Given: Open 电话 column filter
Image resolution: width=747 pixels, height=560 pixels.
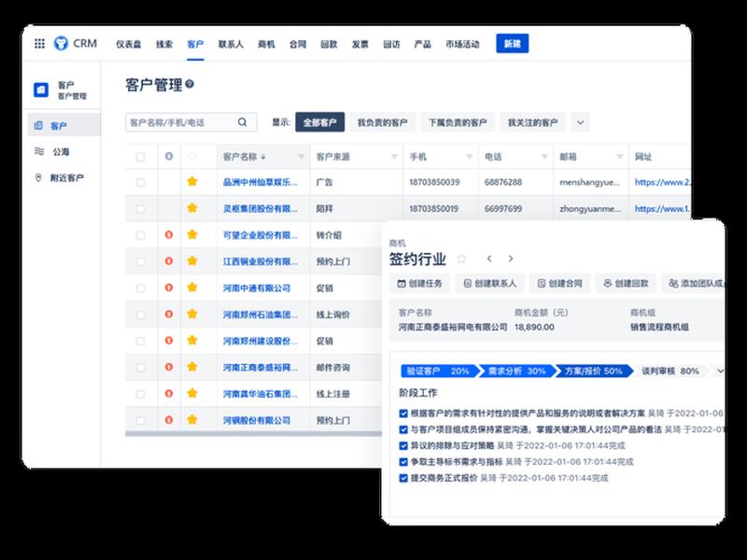Looking at the screenshot, I should (x=544, y=157).
